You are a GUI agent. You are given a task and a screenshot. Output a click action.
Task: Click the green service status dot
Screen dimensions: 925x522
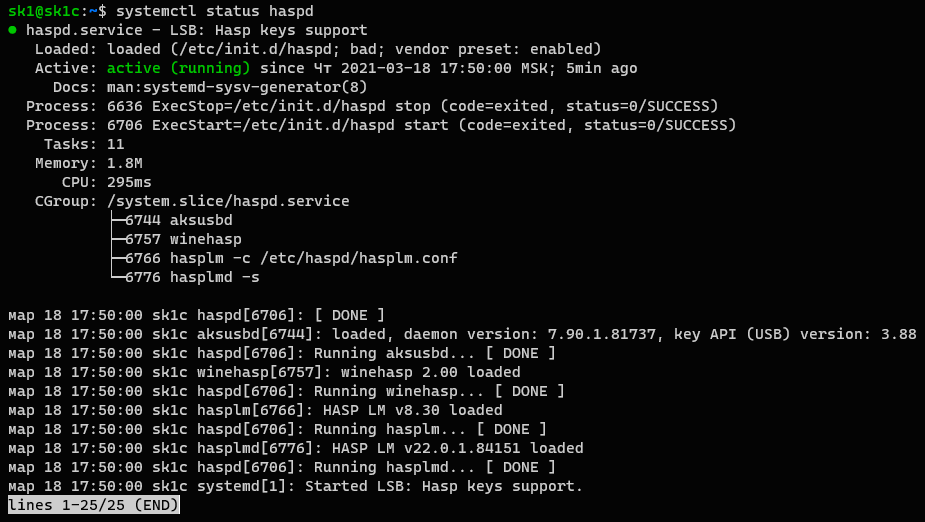pyautogui.click(x=12, y=30)
